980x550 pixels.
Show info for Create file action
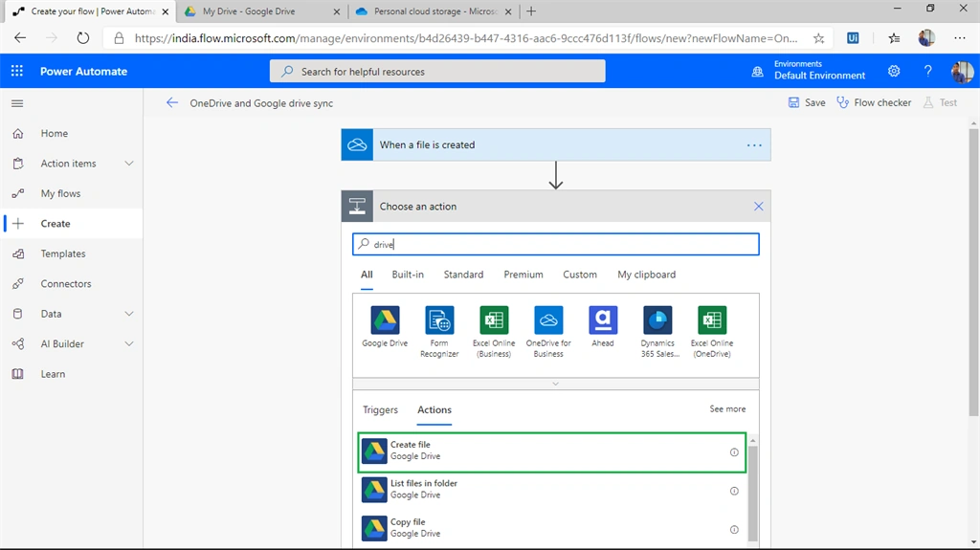pyautogui.click(x=734, y=451)
